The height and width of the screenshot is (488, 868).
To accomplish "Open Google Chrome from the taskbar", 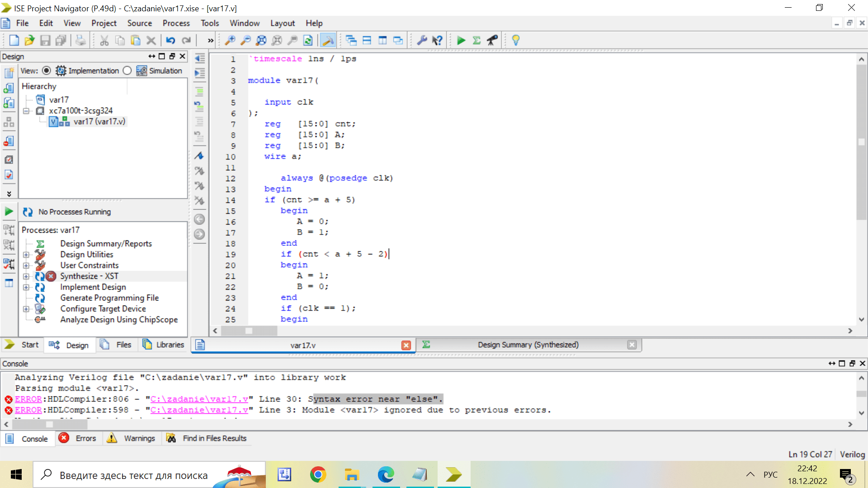I will (318, 474).
